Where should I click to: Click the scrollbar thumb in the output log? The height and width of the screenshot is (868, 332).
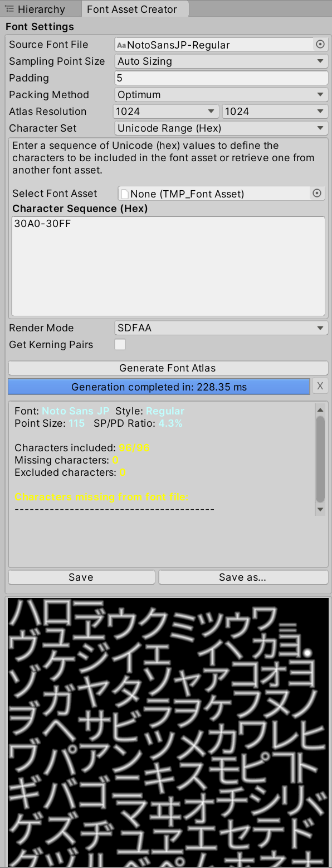tap(320, 459)
